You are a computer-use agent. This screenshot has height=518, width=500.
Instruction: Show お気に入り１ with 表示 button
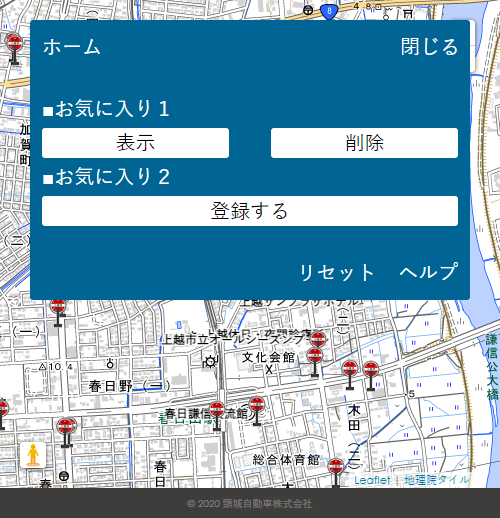click(135, 143)
